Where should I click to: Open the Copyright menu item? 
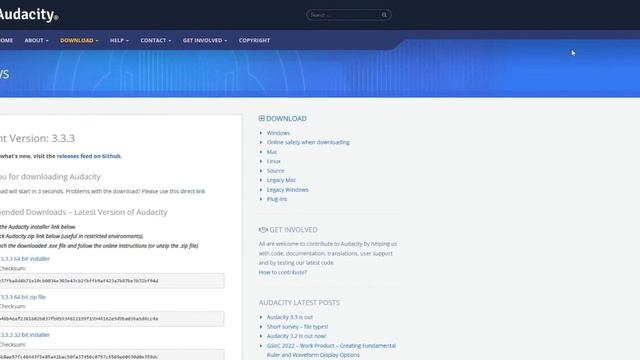pos(254,40)
